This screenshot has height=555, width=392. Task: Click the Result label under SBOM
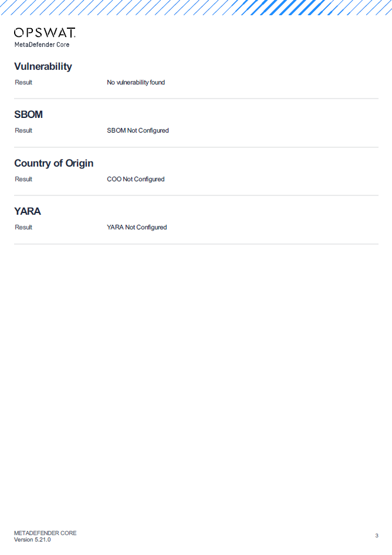23,130
